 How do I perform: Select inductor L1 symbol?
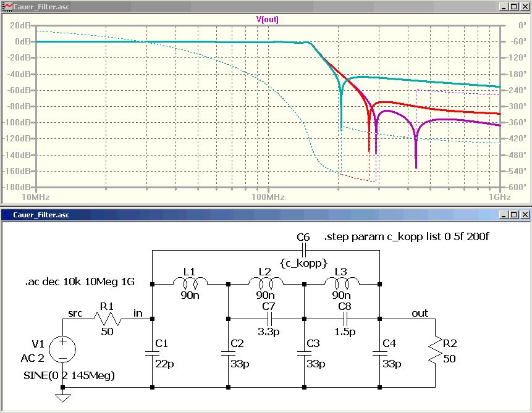(190, 282)
